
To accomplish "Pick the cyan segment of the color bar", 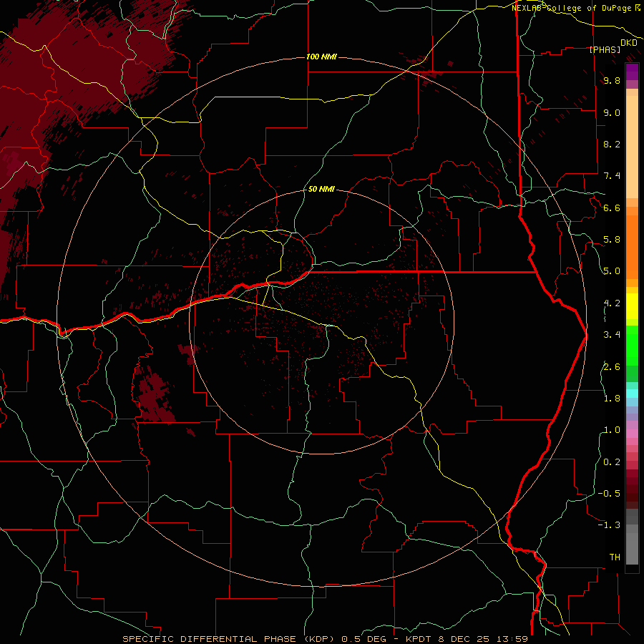I will click(x=632, y=393).
